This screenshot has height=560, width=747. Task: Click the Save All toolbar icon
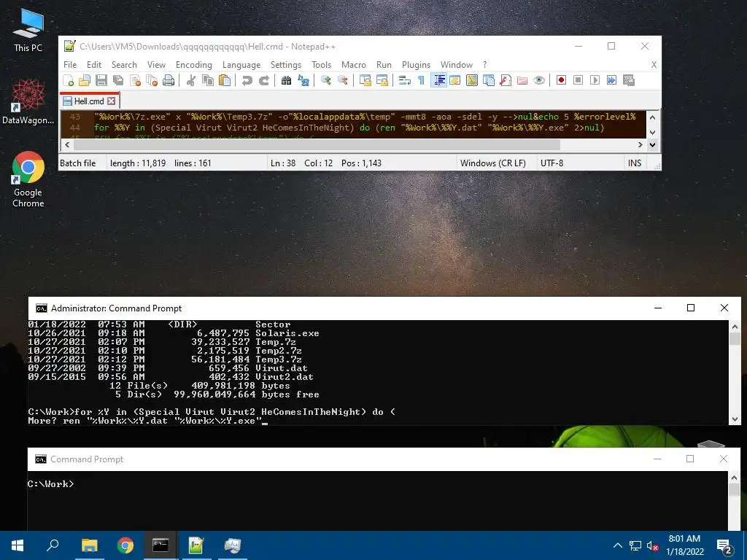[x=118, y=80]
